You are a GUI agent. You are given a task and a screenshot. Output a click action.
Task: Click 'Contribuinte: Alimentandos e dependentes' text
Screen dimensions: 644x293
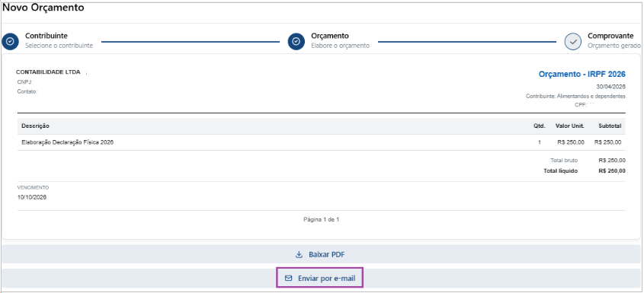(x=575, y=96)
